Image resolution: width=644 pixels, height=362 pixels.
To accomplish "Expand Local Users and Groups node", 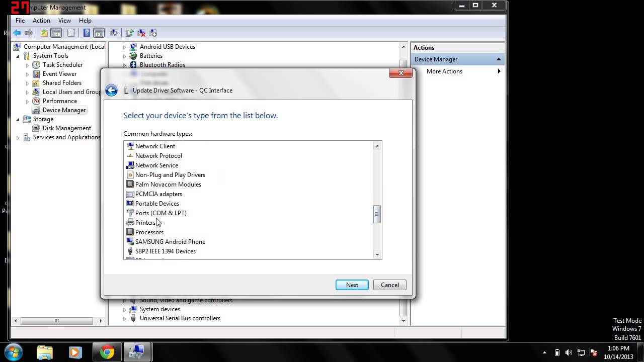I will (x=28, y=93).
